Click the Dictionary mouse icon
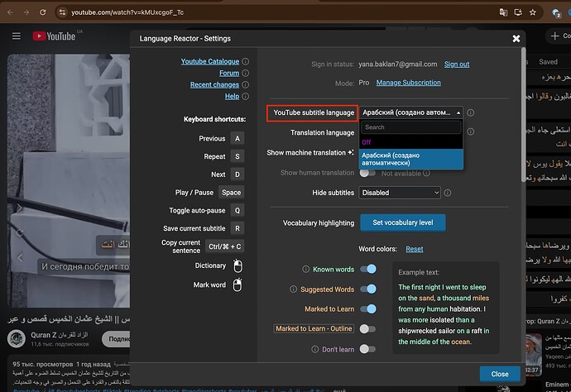The height and width of the screenshot is (392, 571). coord(238,266)
